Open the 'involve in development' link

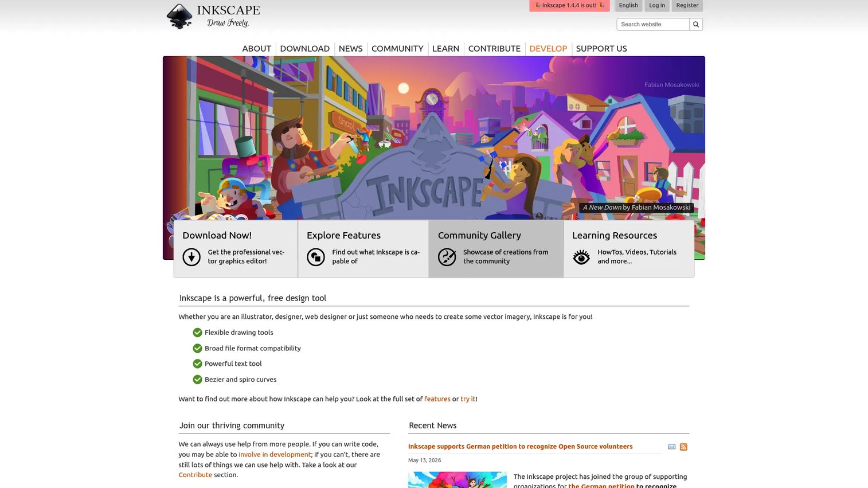coord(275,455)
